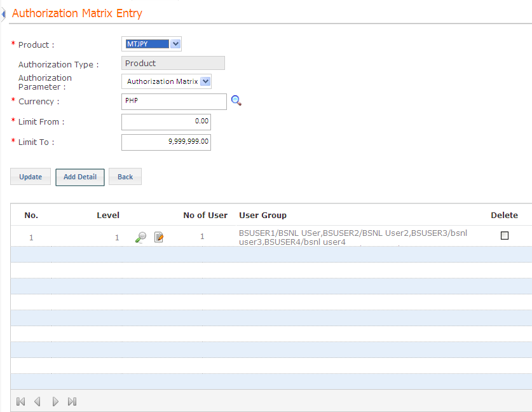The height and width of the screenshot is (412, 532).
Task: Open the edit icon for level 1 row
Action: pos(158,236)
